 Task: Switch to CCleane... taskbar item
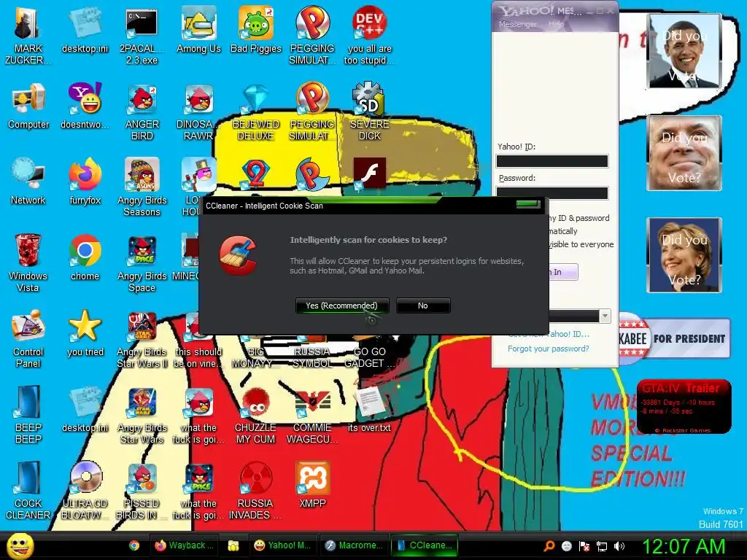[x=424, y=545]
